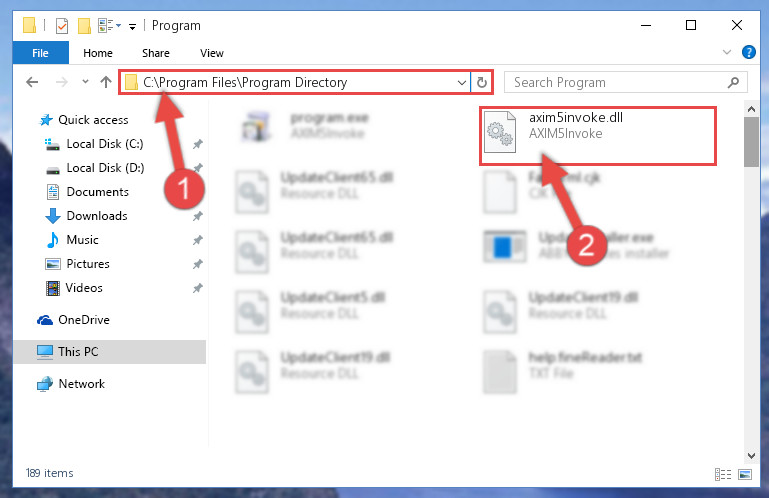Switch to details view layout
The width and height of the screenshot is (769, 498).
(x=722, y=474)
